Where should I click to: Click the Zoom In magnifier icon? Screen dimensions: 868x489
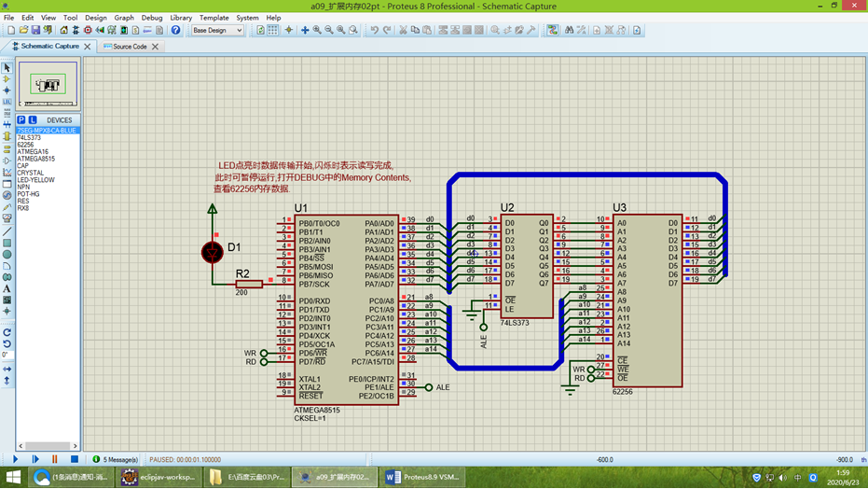(317, 30)
